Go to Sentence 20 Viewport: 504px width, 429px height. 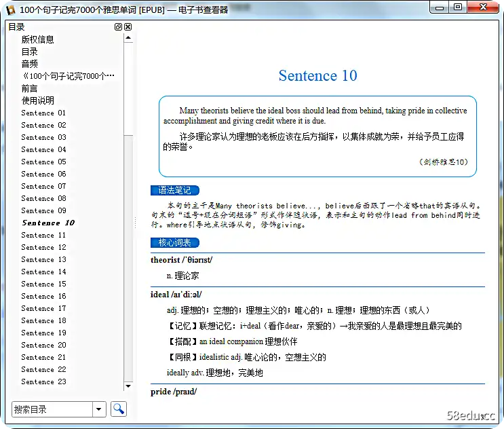[43, 345]
